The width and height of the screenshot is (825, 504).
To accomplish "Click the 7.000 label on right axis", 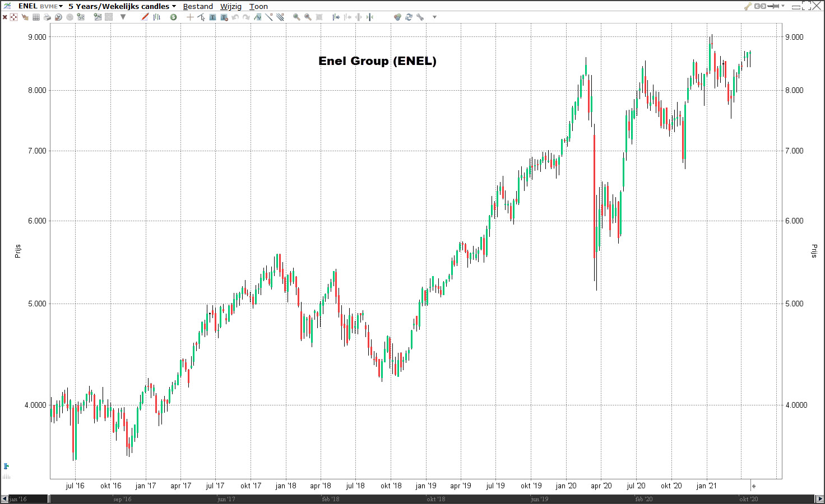I will point(794,151).
